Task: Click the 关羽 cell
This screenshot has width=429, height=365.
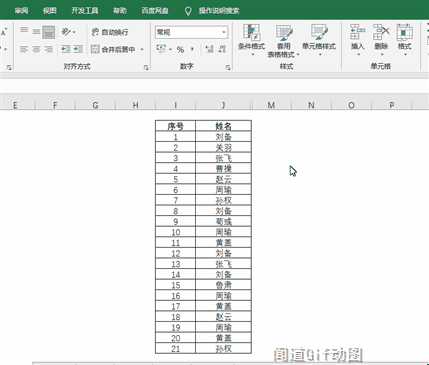Action: [x=223, y=147]
